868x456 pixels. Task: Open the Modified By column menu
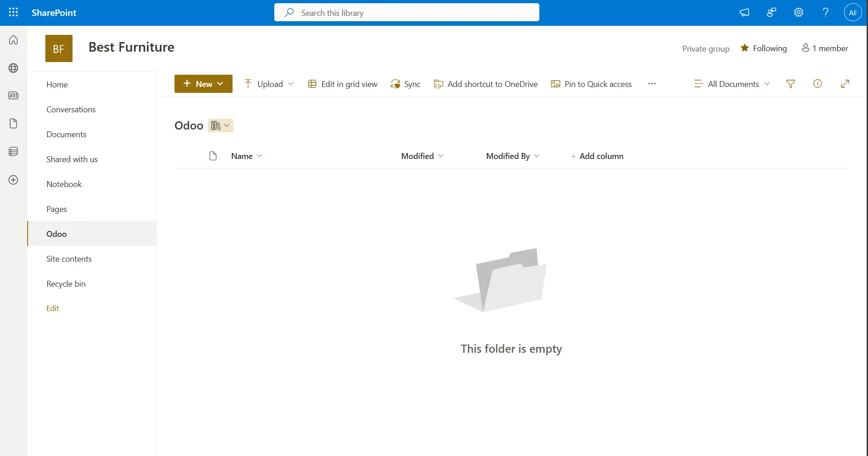point(513,156)
